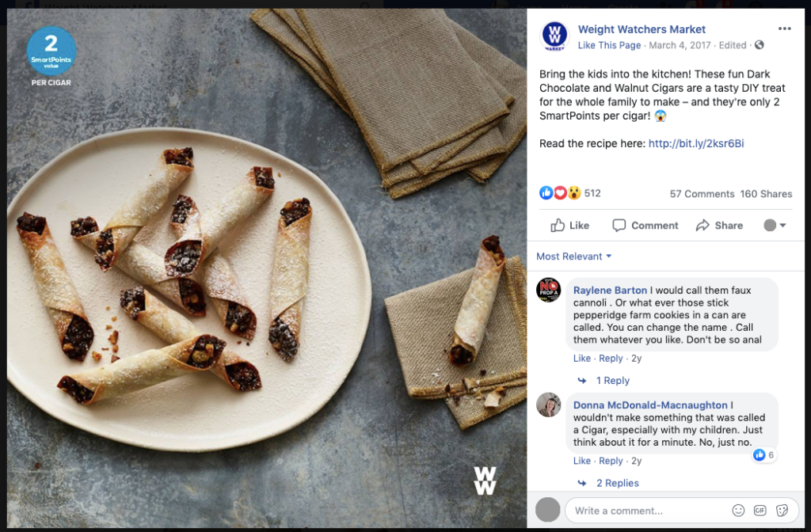The height and width of the screenshot is (532, 811).
Task: Toggle Like on Raylene Barton's comment
Action: 582,359
